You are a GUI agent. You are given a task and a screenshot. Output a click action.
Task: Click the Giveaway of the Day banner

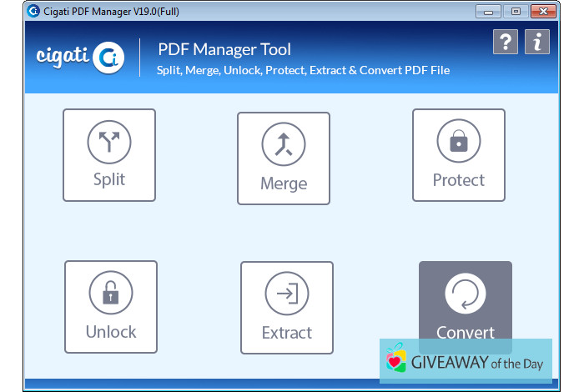466,360
